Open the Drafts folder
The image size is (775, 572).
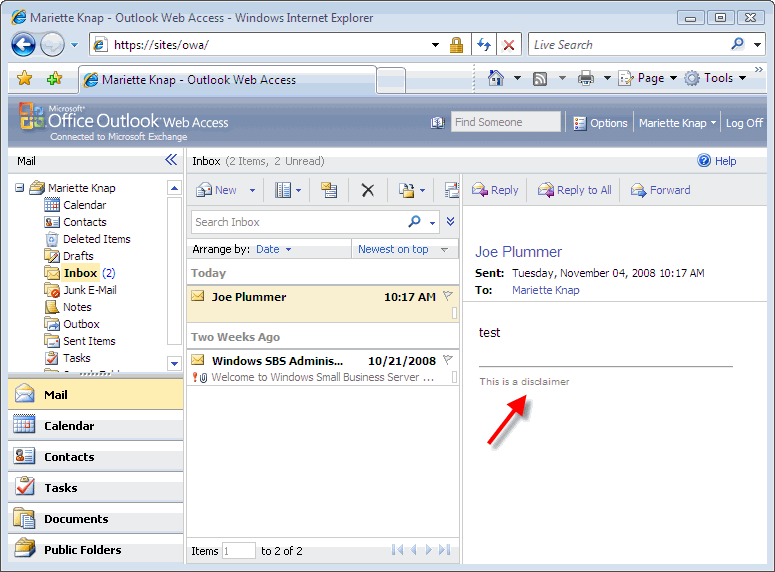click(x=69, y=256)
